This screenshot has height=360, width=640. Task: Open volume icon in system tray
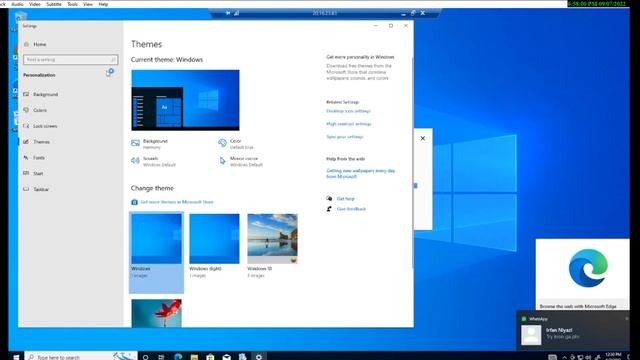[x=588, y=357]
